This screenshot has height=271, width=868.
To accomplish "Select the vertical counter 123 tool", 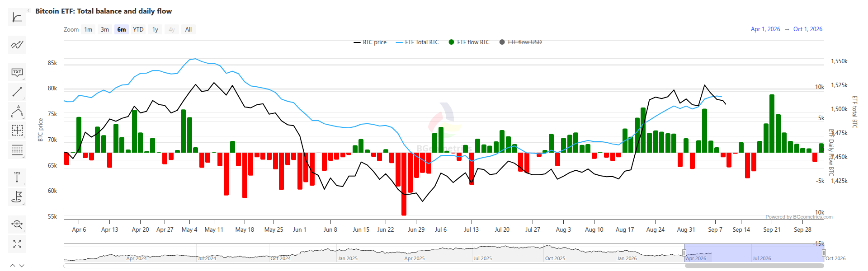I will [17, 178].
